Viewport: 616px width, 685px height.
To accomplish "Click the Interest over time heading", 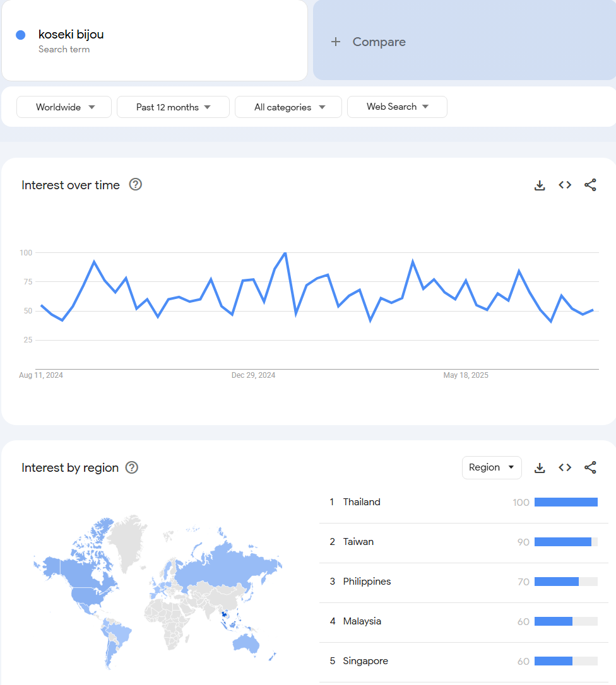I will point(71,185).
